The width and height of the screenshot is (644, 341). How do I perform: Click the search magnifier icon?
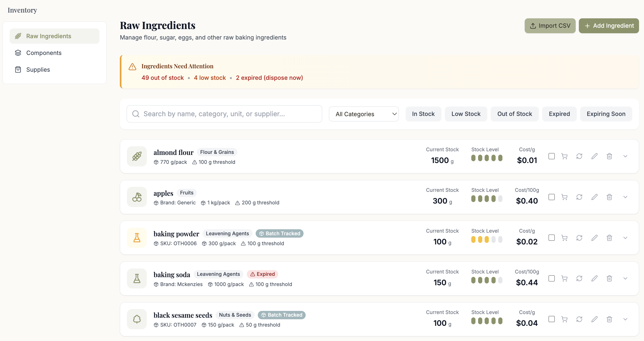tap(136, 114)
